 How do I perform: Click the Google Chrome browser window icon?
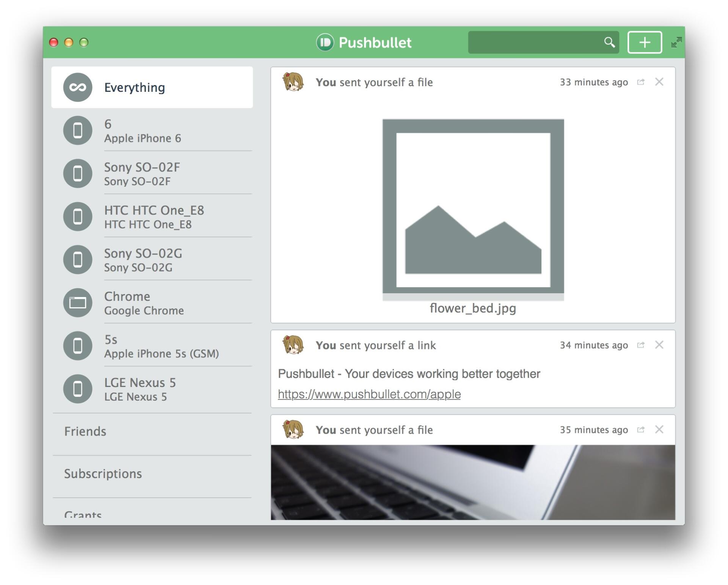pyautogui.click(x=78, y=303)
